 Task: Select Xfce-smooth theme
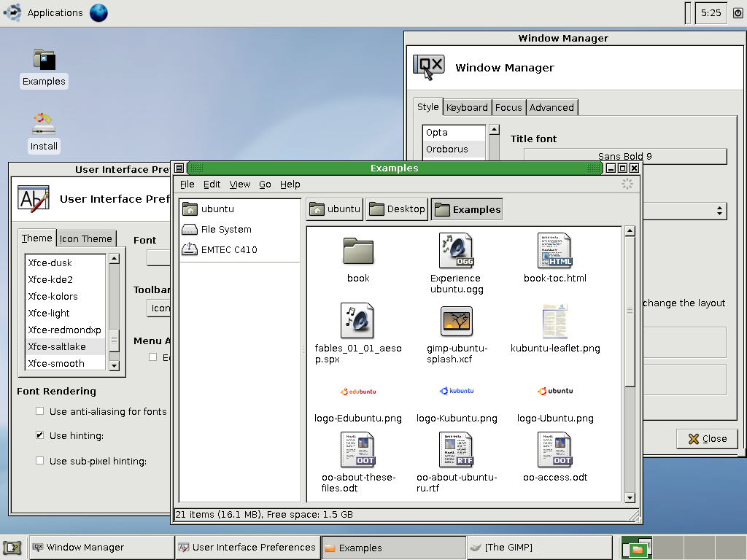65,363
